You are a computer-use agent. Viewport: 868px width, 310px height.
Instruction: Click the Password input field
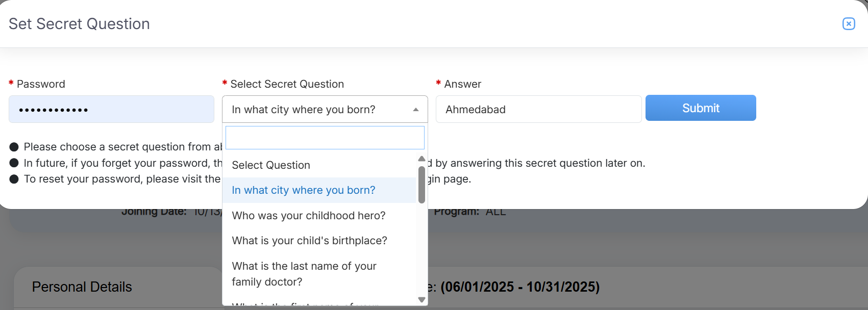click(x=111, y=109)
